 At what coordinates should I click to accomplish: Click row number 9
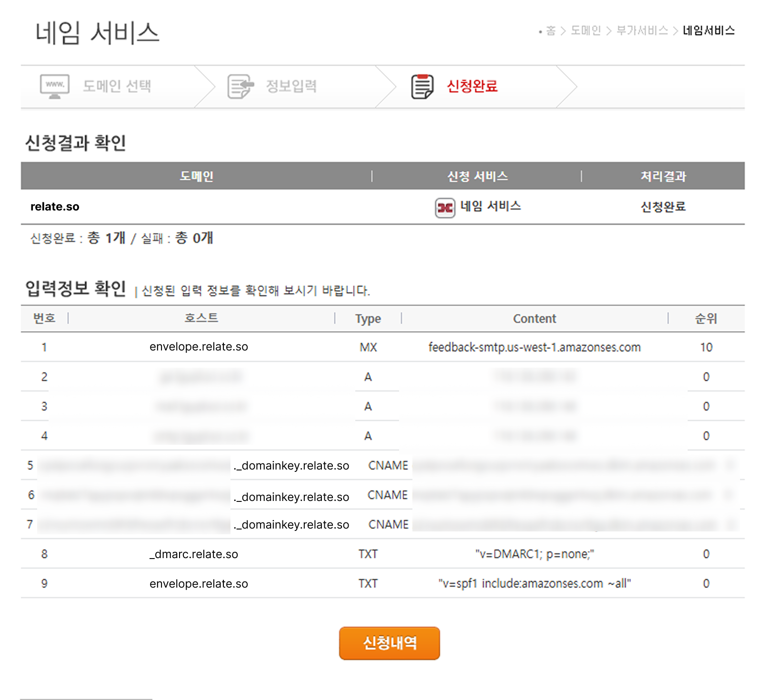(44, 583)
